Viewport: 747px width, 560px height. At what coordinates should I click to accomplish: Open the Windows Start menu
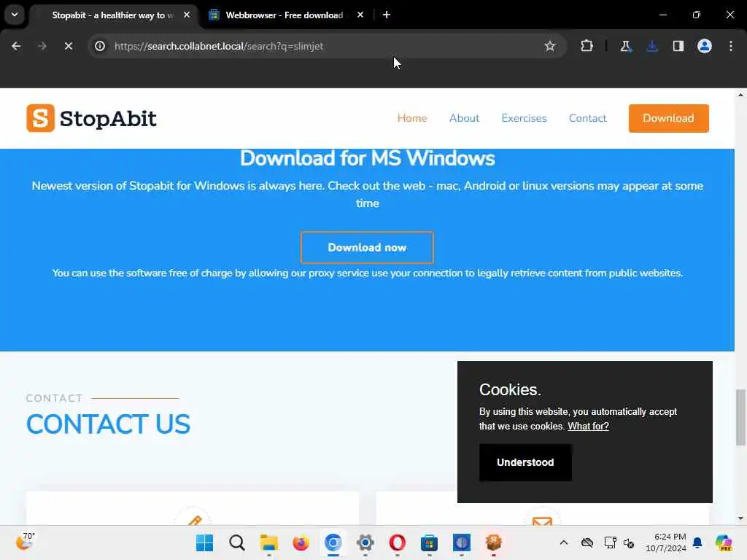point(204,542)
